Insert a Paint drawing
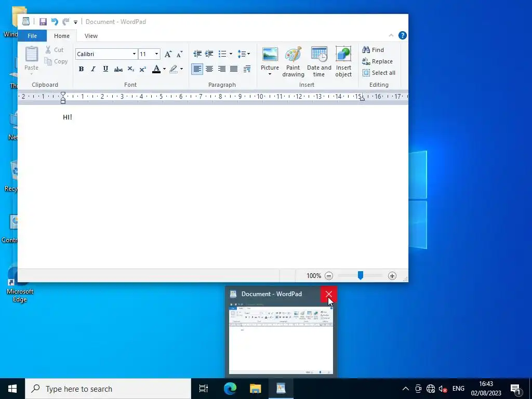This screenshot has width=532, height=399. pyautogui.click(x=293, y=62)
